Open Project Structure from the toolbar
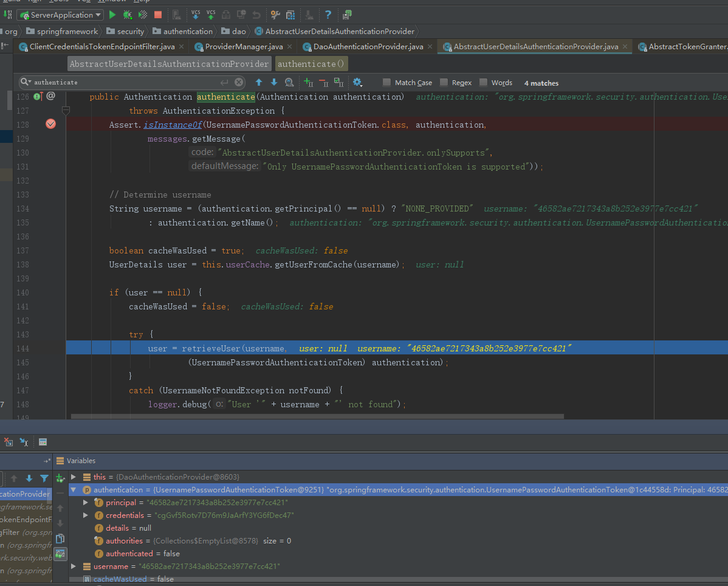 [290, 15]
